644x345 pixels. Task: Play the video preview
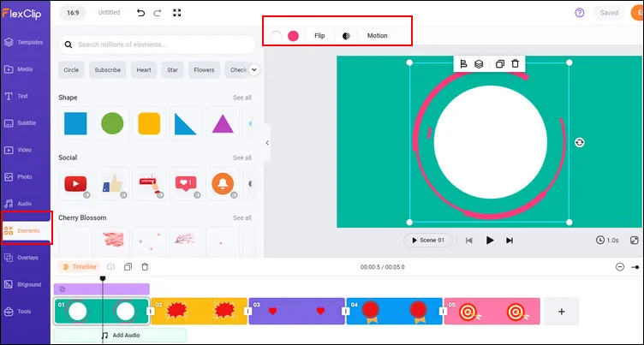[490, 241]
